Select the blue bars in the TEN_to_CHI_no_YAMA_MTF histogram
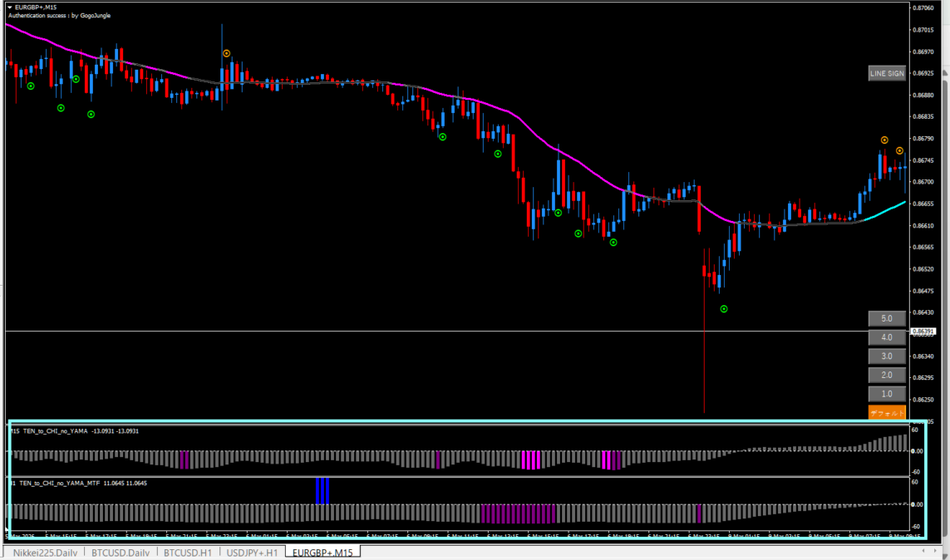 point(322,491)
